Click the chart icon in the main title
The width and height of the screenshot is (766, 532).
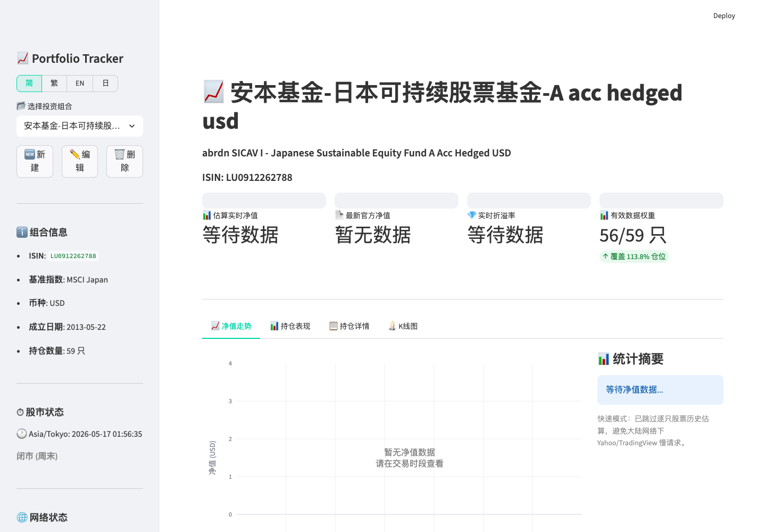pos(214,92)
